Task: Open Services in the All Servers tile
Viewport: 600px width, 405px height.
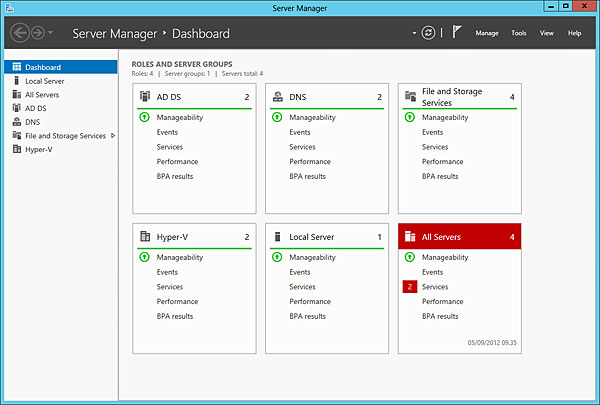Action: point(435,287)
